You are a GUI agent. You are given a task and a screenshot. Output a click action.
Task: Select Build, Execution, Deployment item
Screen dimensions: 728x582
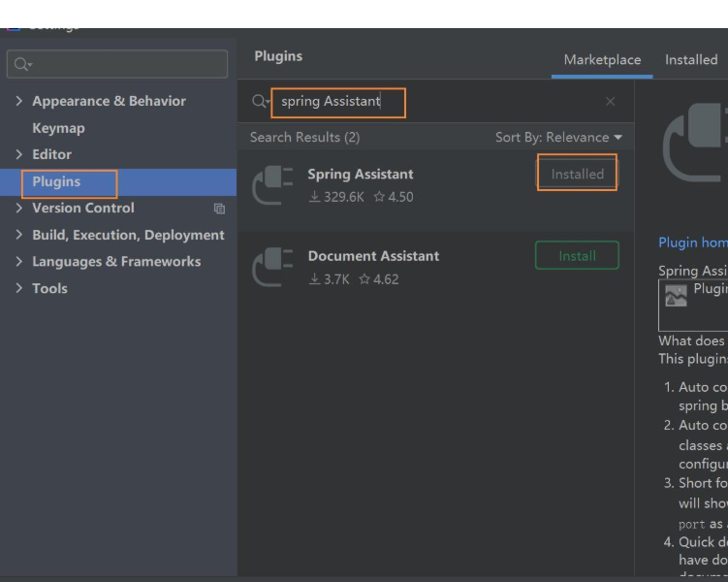click(128, 235)
